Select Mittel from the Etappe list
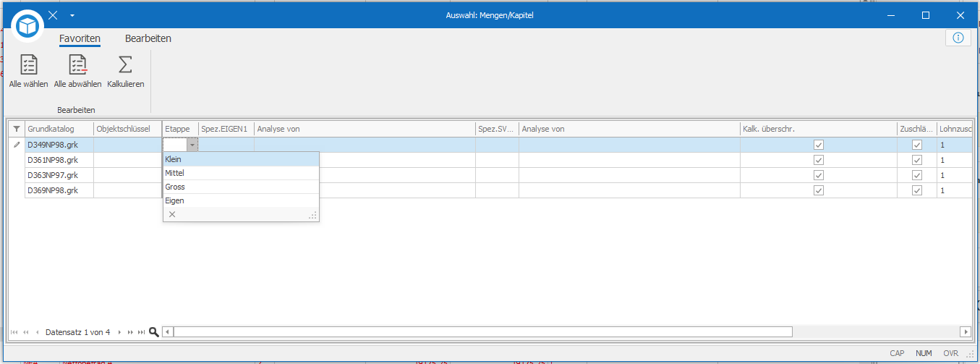 point(175,173)
